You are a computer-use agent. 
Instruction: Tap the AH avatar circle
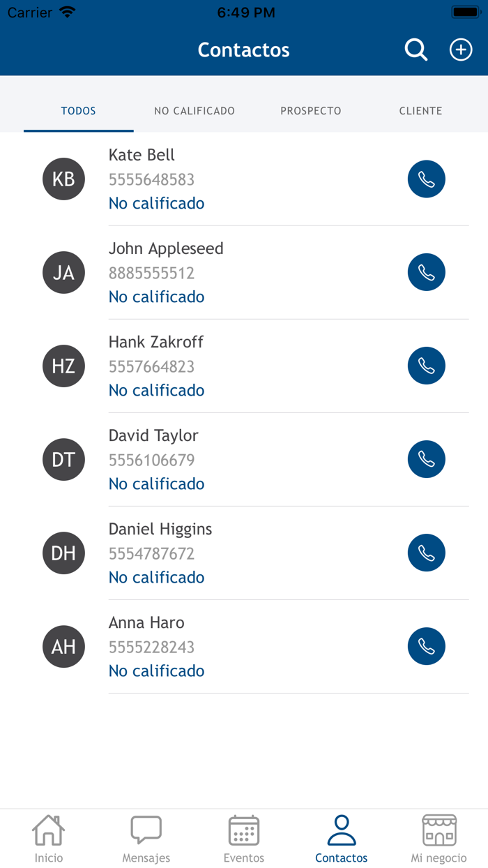[x=63, y=647]
